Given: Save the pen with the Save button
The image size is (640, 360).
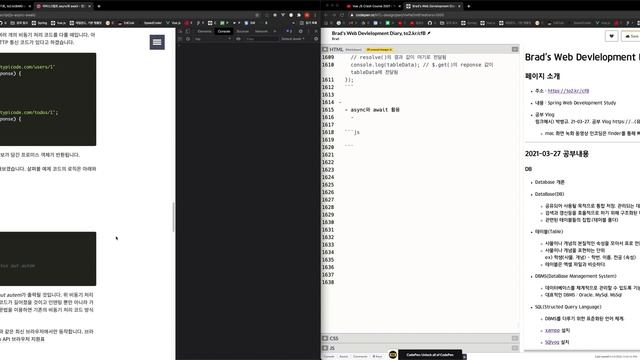Looking at the screenshot, I should pos(631,36).
